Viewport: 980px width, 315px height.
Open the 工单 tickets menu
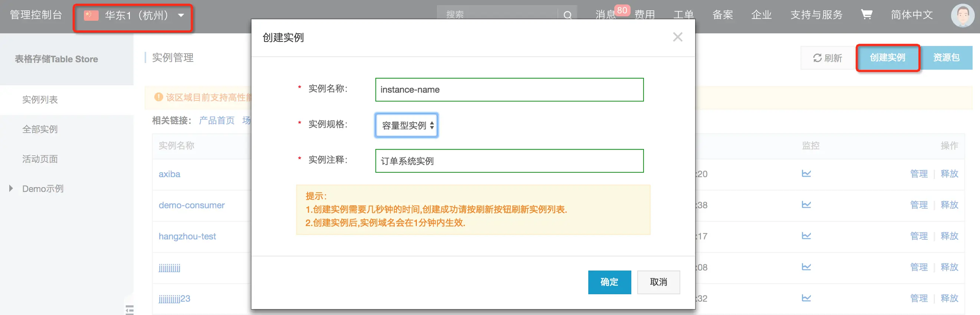tap(683, 15)
